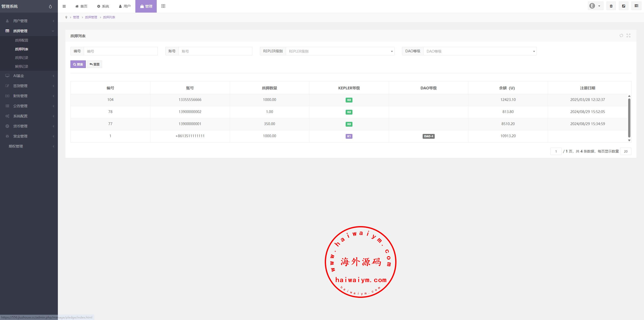Click the rightmost list icon in the top toolbar

coord(636,6)
